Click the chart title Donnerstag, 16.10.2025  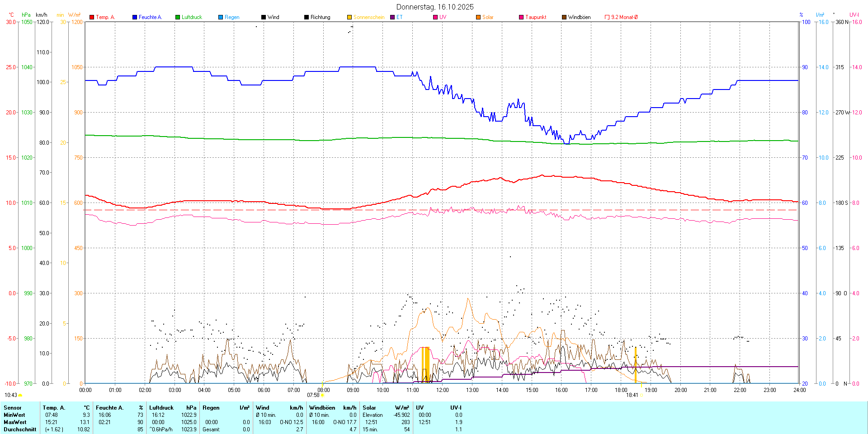[x=435, y=7]
